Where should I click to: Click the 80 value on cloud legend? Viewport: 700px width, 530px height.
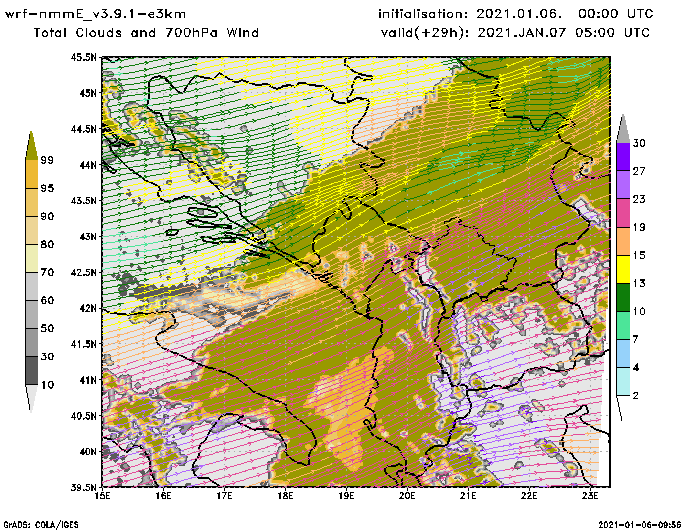(47, 244)
